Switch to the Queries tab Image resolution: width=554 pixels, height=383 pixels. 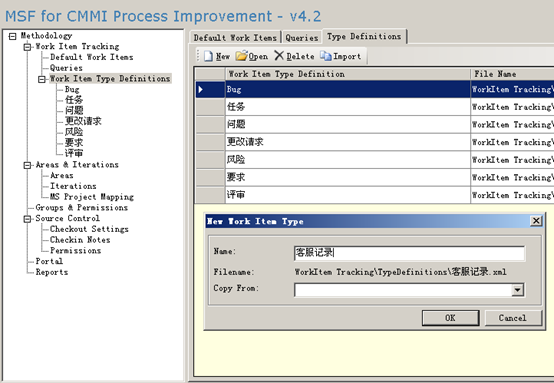point(302,37)
